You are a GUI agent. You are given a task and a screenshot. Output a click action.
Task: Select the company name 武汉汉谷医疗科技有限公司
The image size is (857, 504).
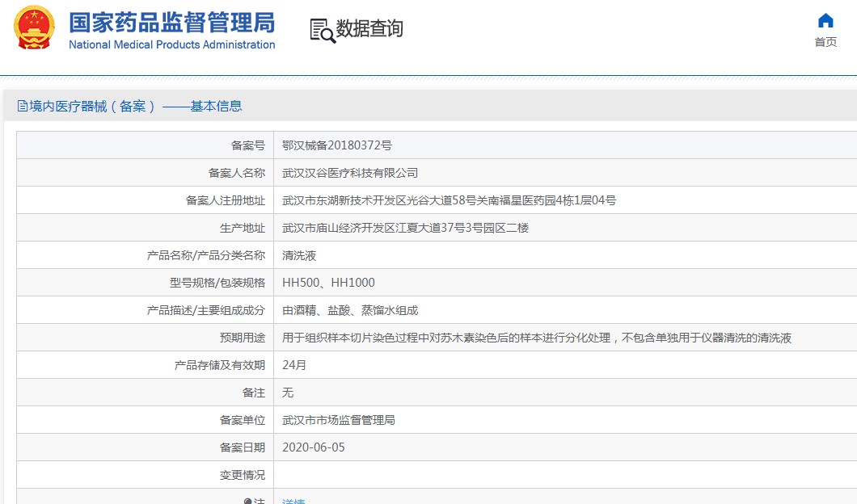click(x=350, y=173)
